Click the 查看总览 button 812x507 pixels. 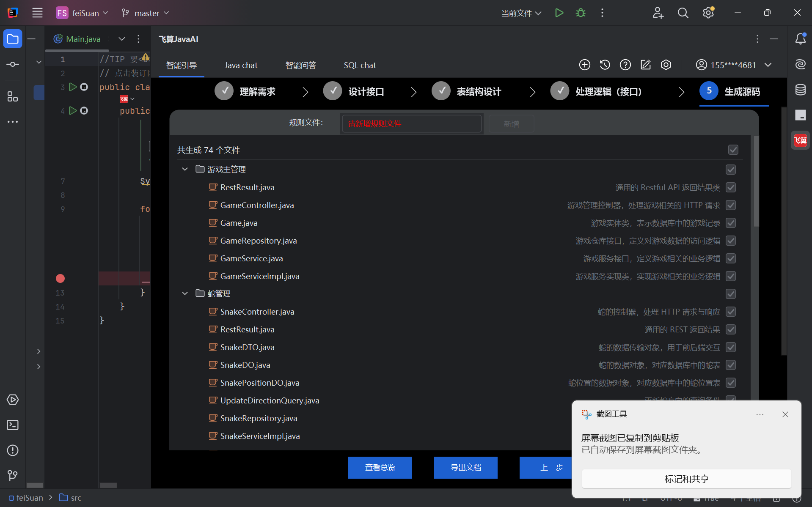click(380, 467)
